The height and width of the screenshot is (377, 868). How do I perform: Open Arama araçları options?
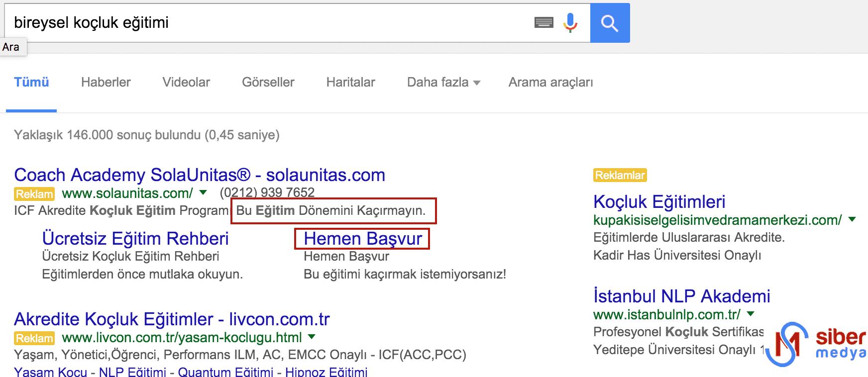point(551,82)
